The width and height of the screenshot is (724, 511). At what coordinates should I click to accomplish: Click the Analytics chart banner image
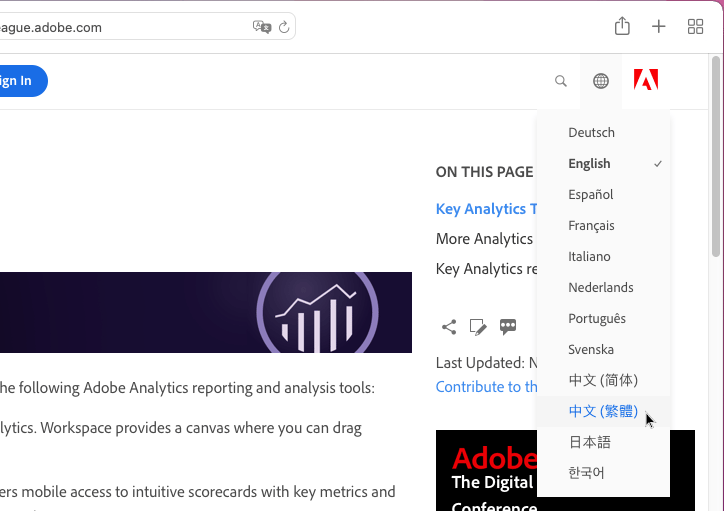pyautogui.click(x=206, y=313)
